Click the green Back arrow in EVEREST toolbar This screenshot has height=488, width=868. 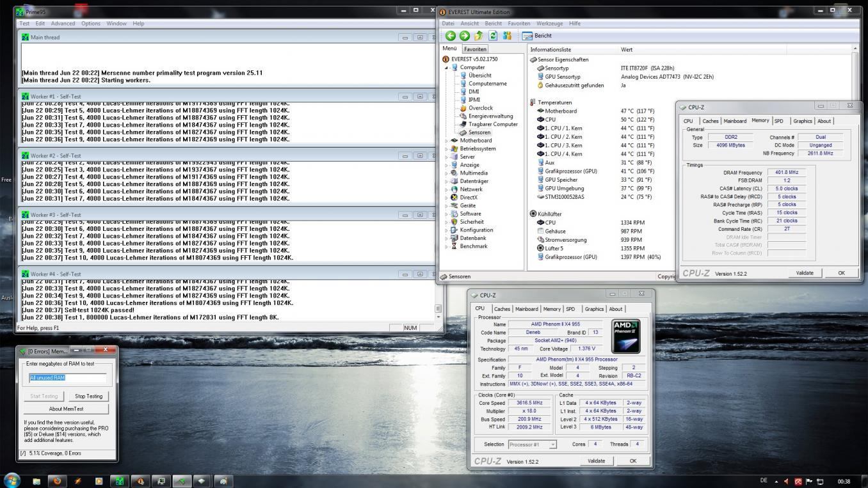tap(451, 36)
